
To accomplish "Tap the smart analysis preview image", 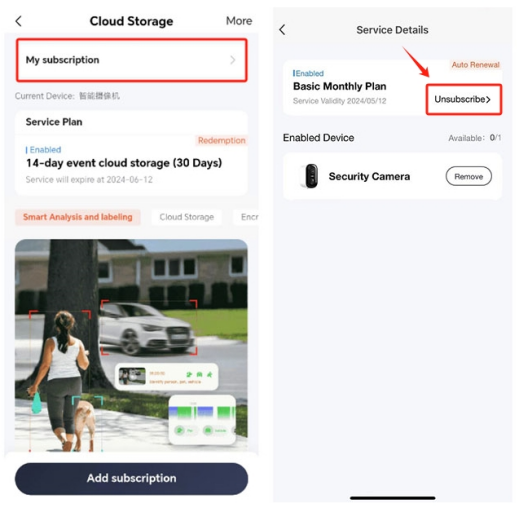I will (131, 345).
